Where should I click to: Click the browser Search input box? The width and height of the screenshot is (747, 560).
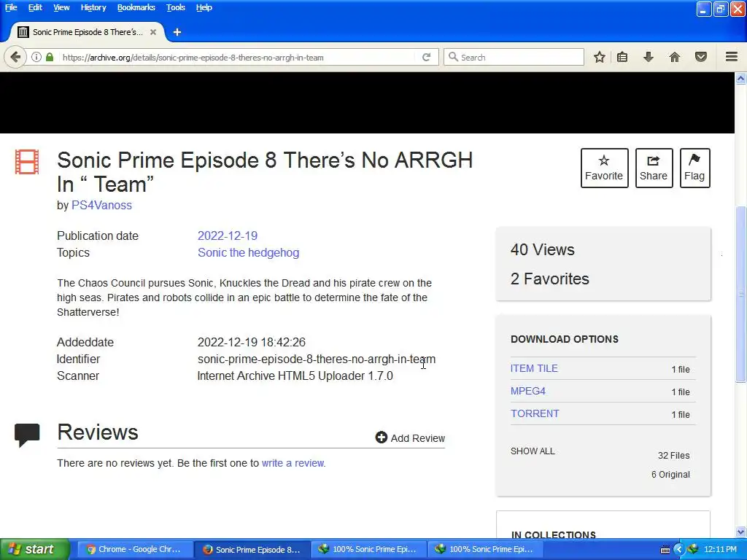click(514, 57)
